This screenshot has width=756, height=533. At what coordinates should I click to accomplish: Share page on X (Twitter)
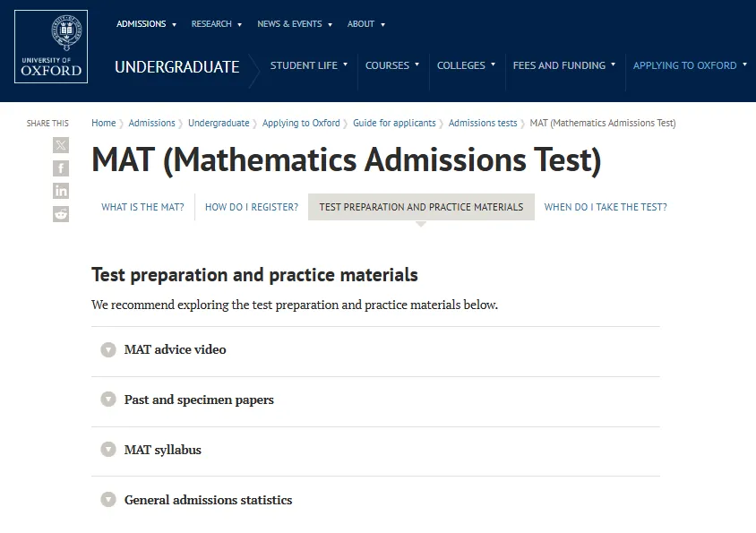pyautogui.click(x=61, y=145)
